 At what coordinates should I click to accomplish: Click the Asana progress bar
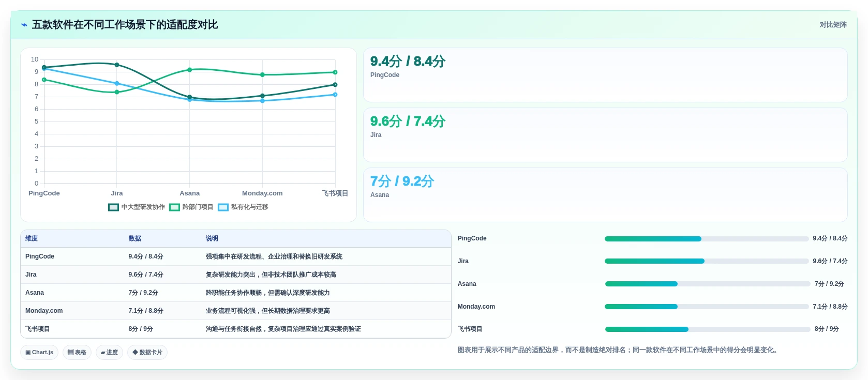[x=708, y=284]
